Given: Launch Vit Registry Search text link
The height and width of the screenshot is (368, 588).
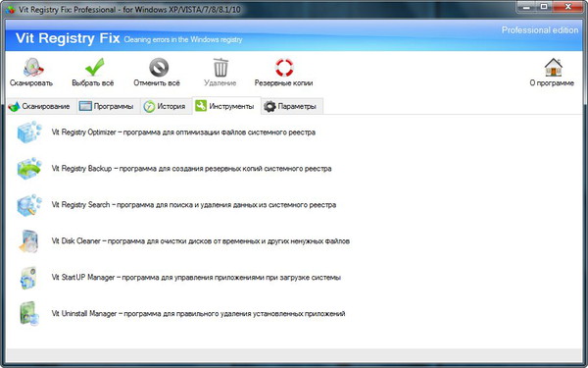Looking at the screenshot, I should point(193,205).
